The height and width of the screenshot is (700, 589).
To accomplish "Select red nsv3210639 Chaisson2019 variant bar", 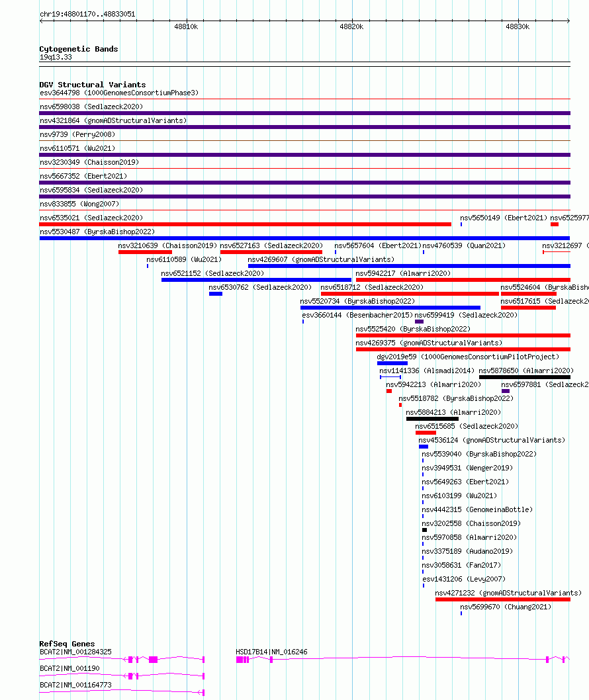I will click(x=145, y=252).
